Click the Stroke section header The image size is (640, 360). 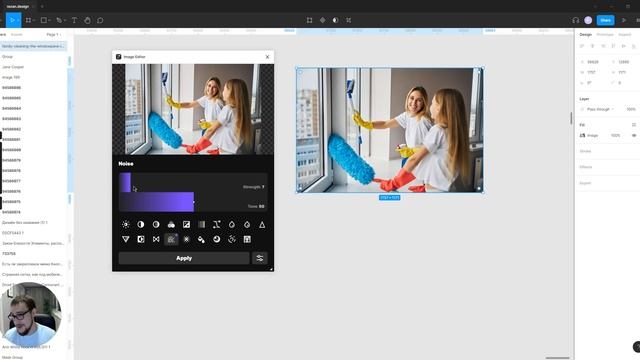click(x=585, y=151)
